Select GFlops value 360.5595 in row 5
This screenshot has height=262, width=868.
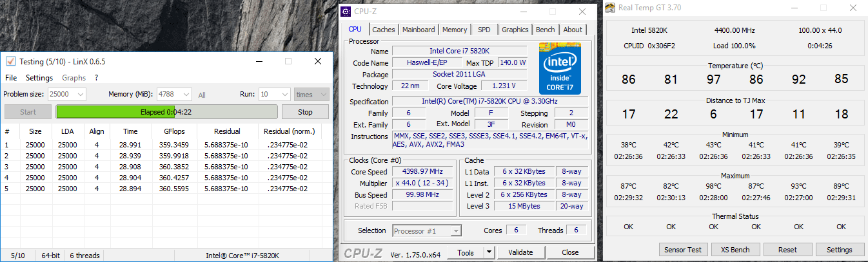coord(173,189)
